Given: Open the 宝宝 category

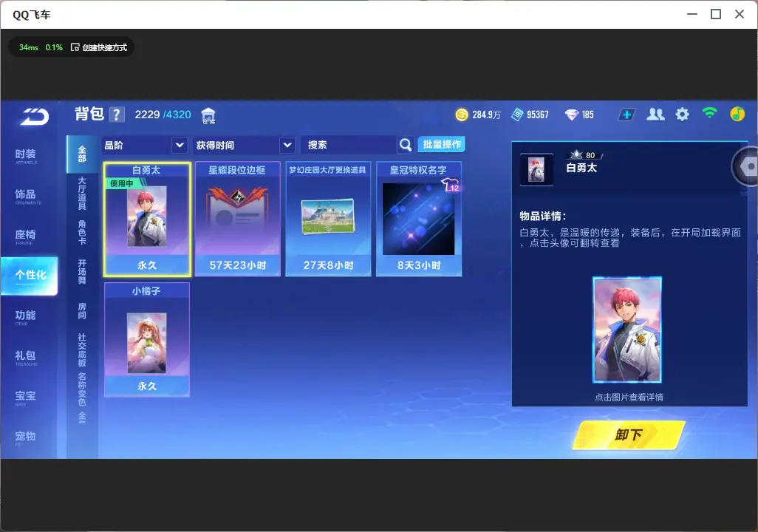Looking at the screenshot, I should tap(26, 397).
